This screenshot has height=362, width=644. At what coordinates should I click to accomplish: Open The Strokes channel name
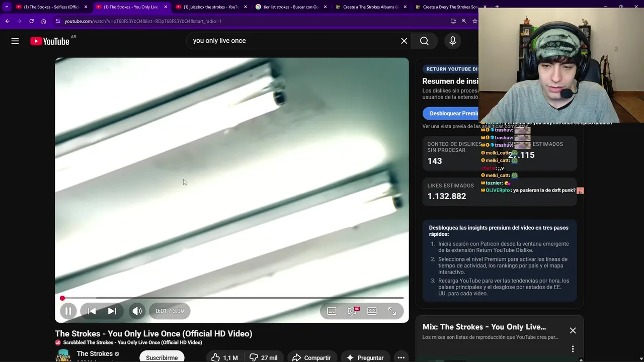(x=95, y=354)
